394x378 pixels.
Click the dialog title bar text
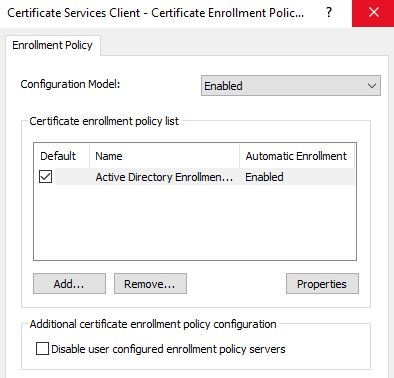[x=155, y=13]
